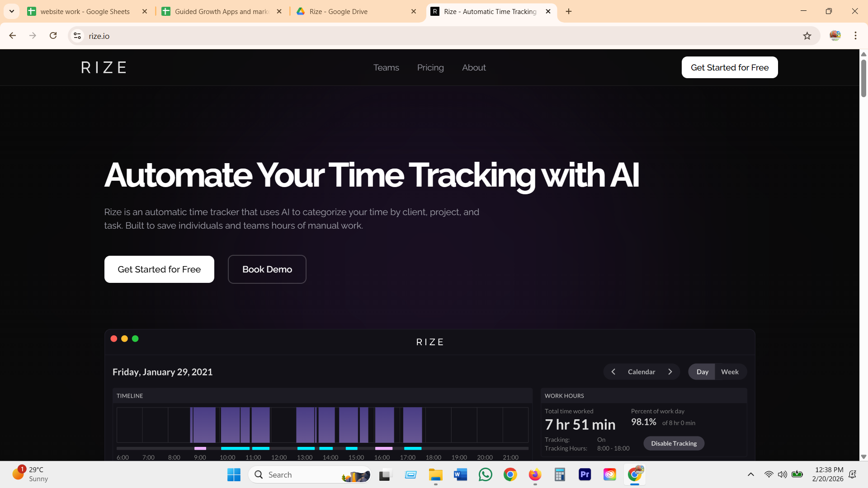The width and height of the screenshot is (868, 488).
Task: Open a new browser tab
Action: pos(569,11)
